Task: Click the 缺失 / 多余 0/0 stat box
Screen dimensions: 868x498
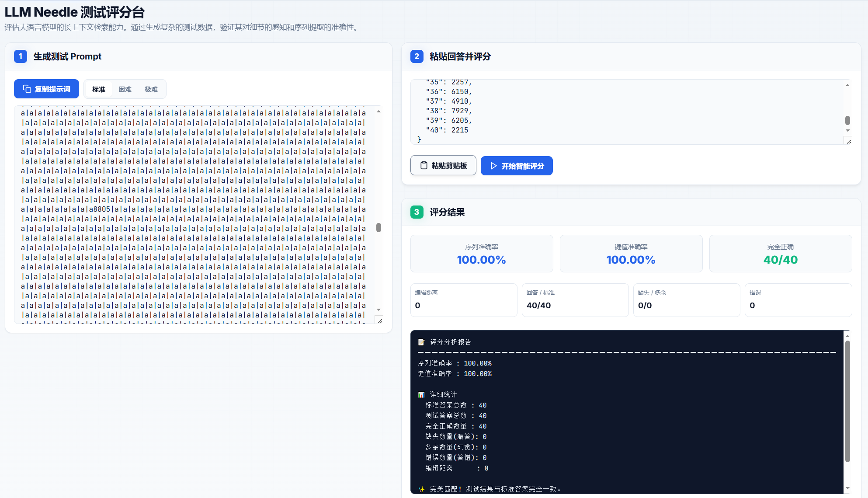Action: pyautogui.click(x=687, y=300)
